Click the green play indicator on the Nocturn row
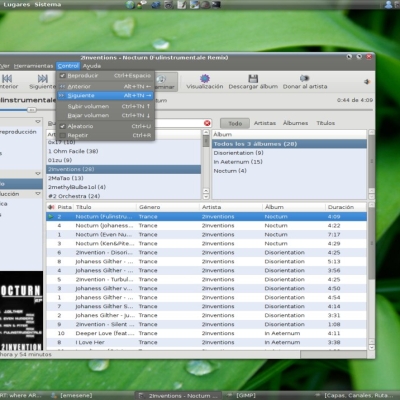Screen dimensions: 400x400 click(x=51, y=217)
